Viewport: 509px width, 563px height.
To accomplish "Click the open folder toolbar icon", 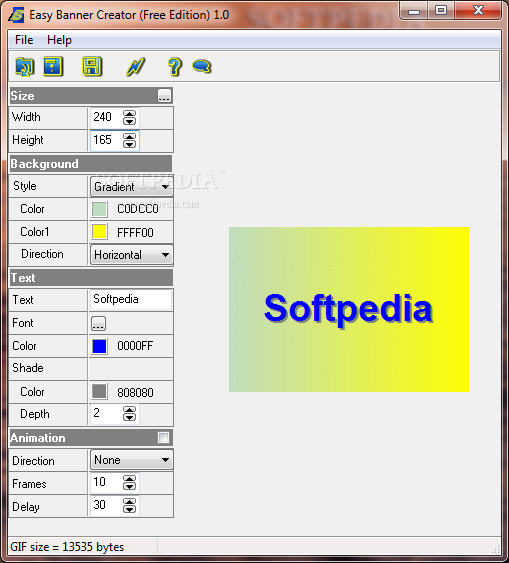I will coord(24,67).
